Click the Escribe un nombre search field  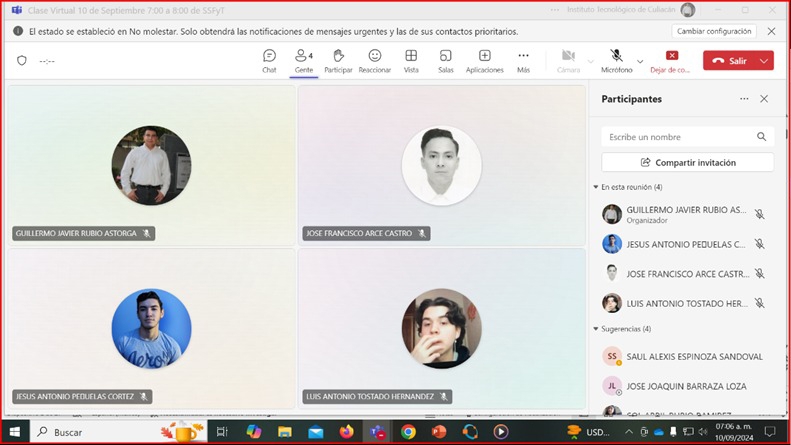coord(688,137)
